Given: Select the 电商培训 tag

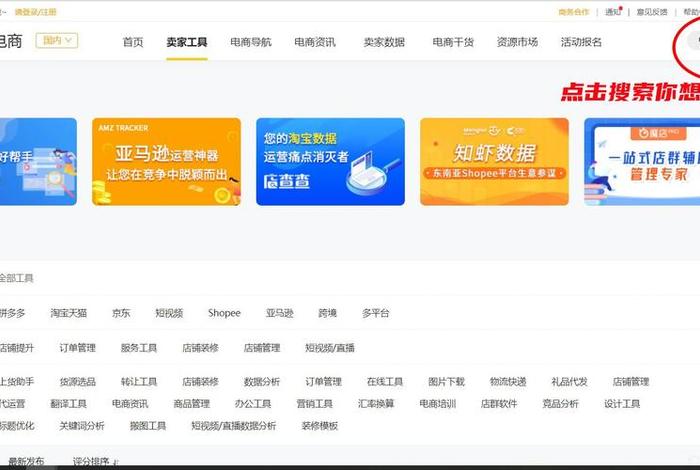Looking at the screenshot, I should 438,403.
